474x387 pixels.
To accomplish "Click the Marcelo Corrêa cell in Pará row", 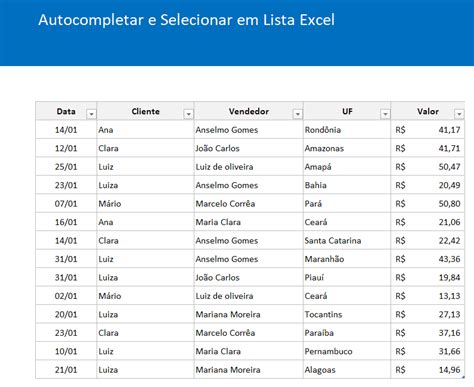I will click(x=249, y=203).
